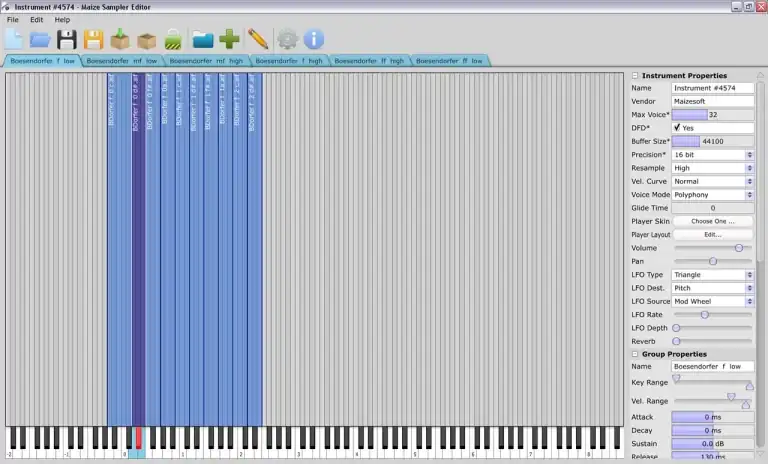
Task: Click the Sustain value bar
Action: pyautogui.click(x=713, y=443)
